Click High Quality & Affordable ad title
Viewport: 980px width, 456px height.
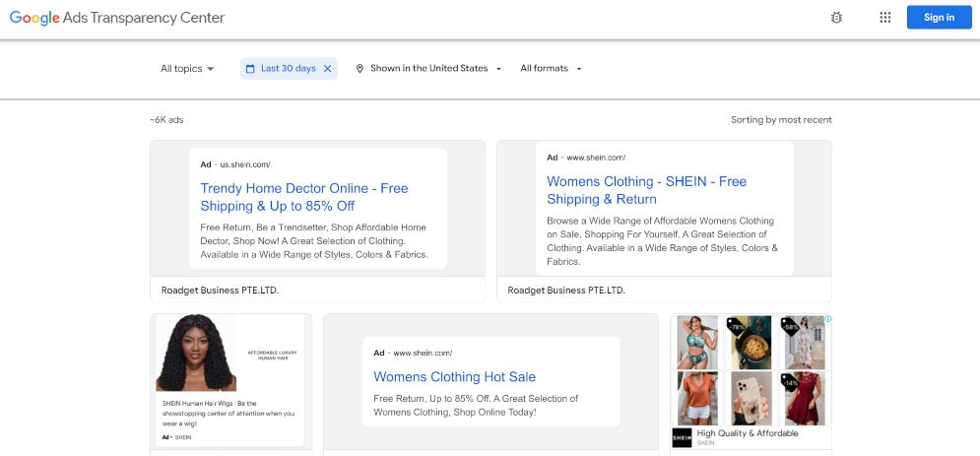tap(748, 433)
